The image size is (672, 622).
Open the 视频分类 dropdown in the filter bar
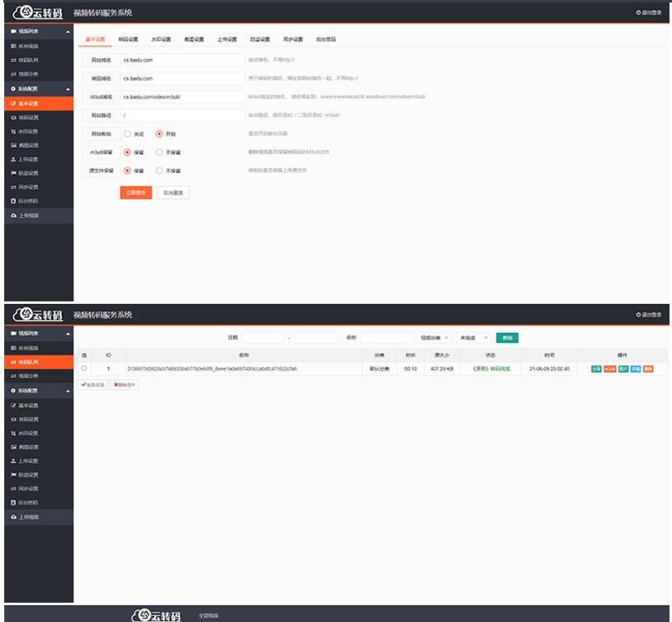tap(435, 338)
